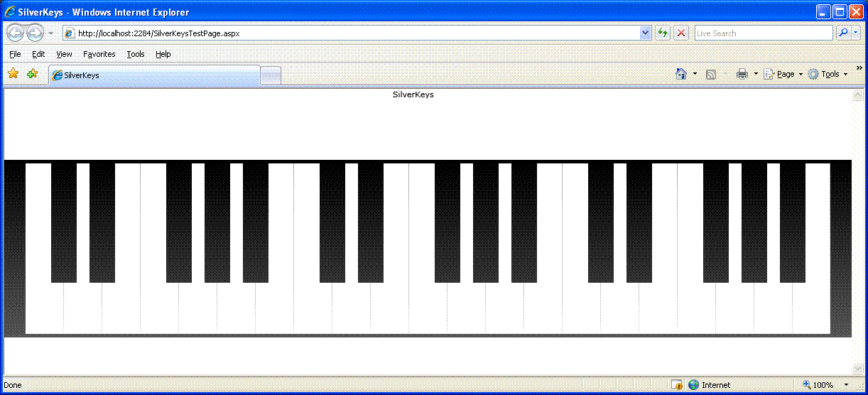The width and height of the screenshot is (868, 395).
Task: Open the zoom level dropdown arrow
Action: tap(845, 385)
